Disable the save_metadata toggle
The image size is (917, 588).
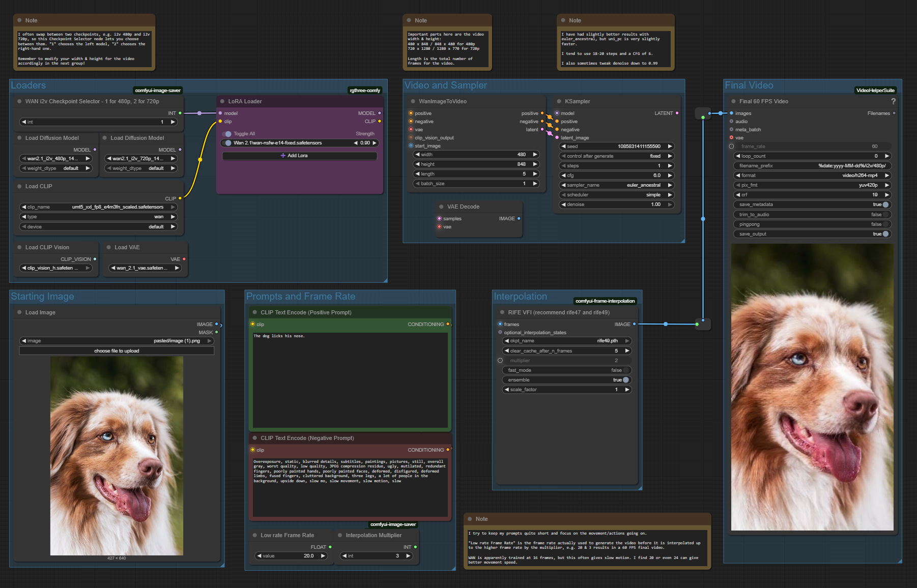click(x=885, y=204)
